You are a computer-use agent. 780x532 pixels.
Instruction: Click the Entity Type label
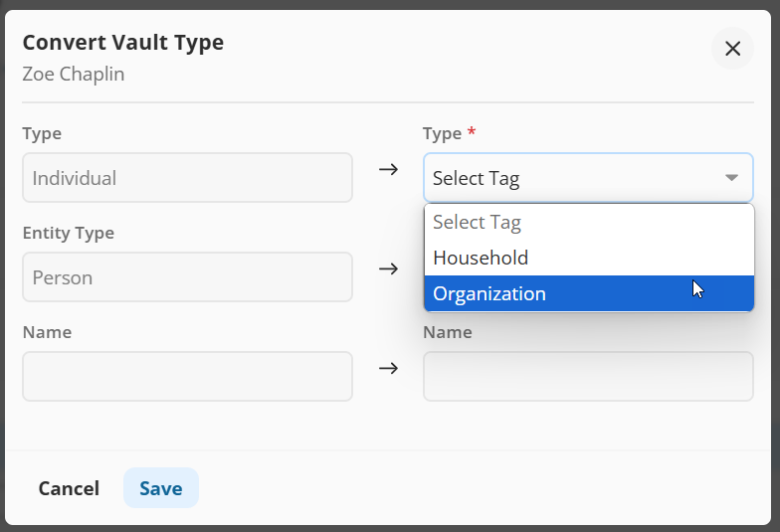69,233
